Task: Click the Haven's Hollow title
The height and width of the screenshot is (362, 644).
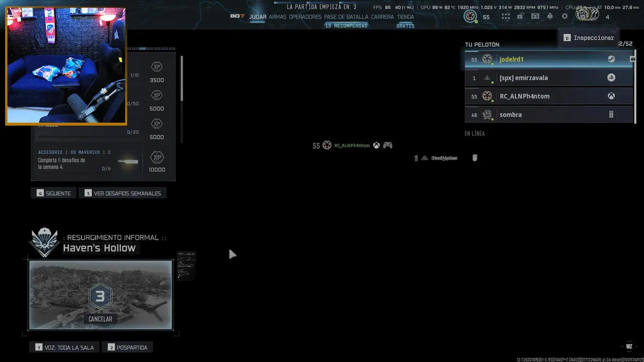Action: [x=99, y=248]
